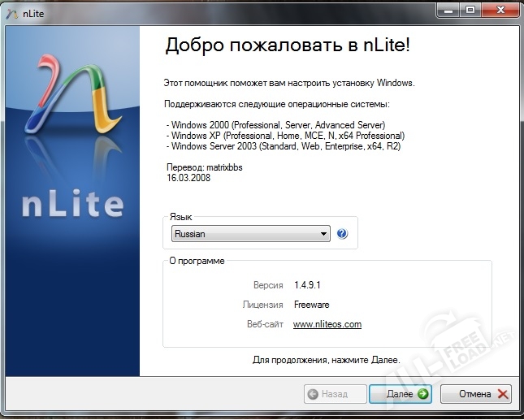
Task: Click the nLite title text in title bar
Action: pyautogui.click(x=32, y=11)
